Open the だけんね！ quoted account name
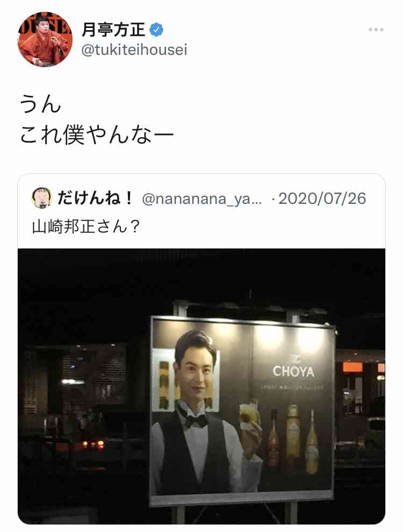The image size is (403, 532). tap(95, 198)
